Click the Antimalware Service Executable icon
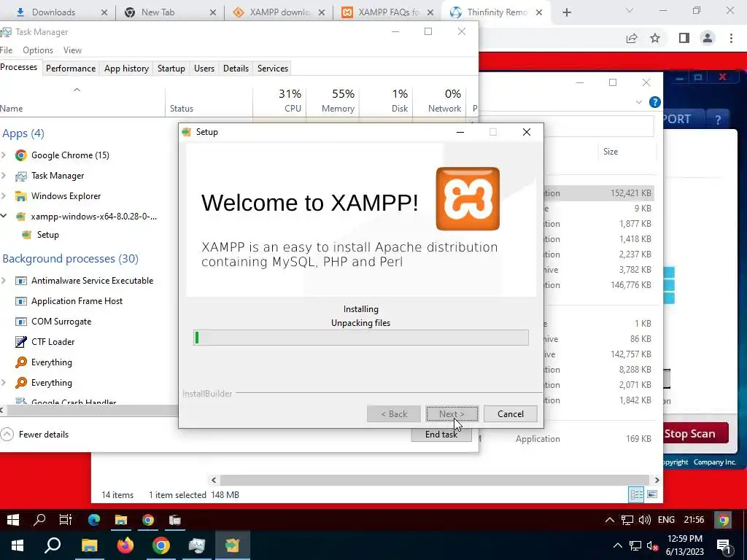Image resolution: width=747 pixels, height=560 pixels. (21, 281)
